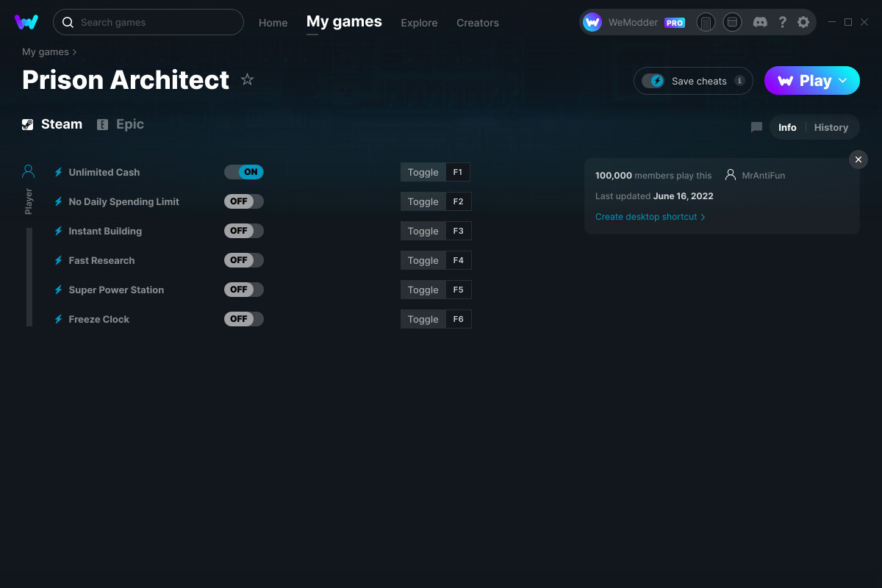Click the F3 hotkey box

(459, 231)
